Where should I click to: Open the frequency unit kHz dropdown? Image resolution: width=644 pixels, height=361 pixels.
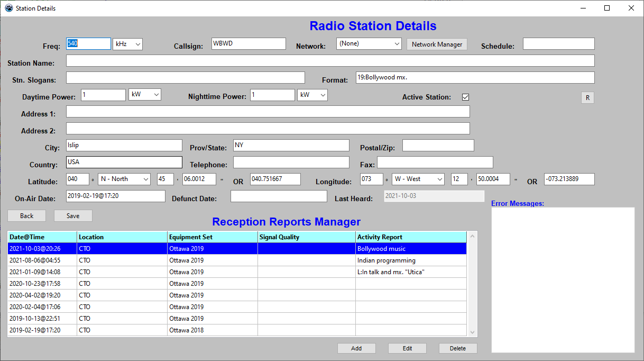click(x=127, y=44)
